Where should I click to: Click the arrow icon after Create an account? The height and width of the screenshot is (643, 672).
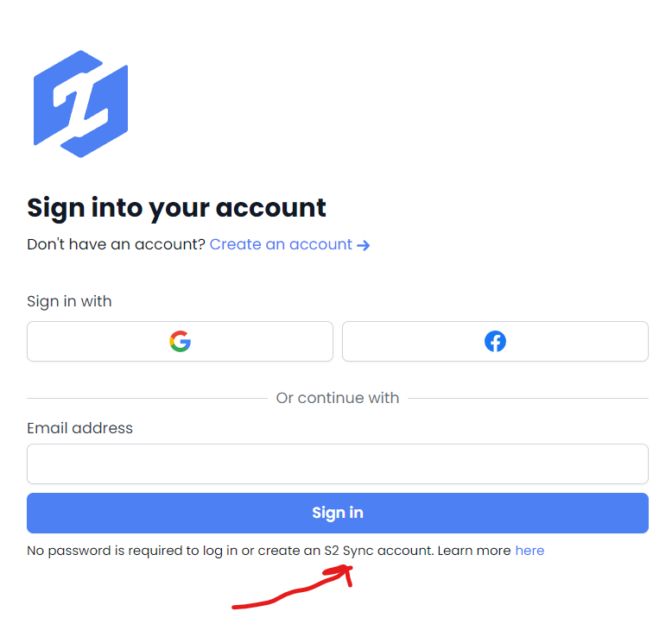[x=363, y=245]
